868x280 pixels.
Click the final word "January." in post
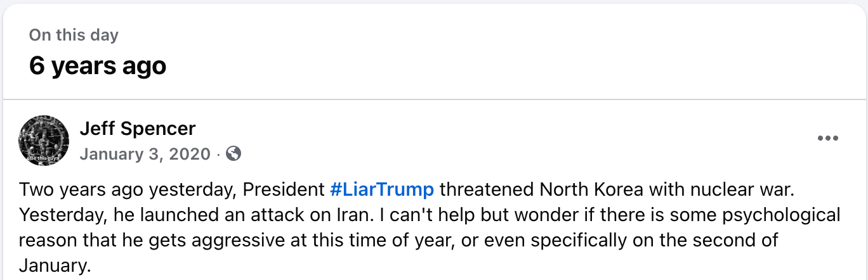pyautogui.click(x=55, y=265)
